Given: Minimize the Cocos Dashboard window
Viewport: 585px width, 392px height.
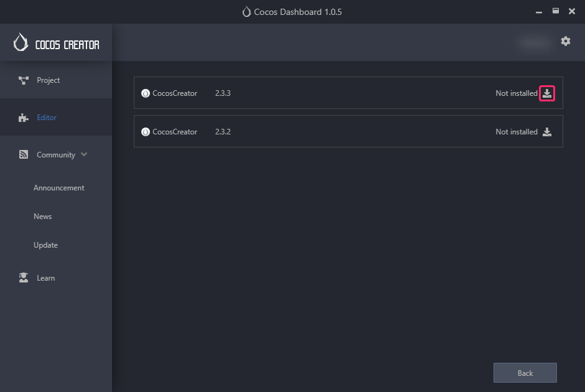Looking at the screenshot, I should [539, 12].
